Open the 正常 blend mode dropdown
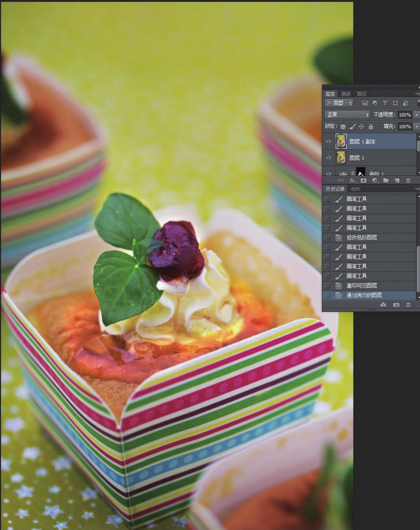The width and height of the screenshot is (420, 530). 347,115
